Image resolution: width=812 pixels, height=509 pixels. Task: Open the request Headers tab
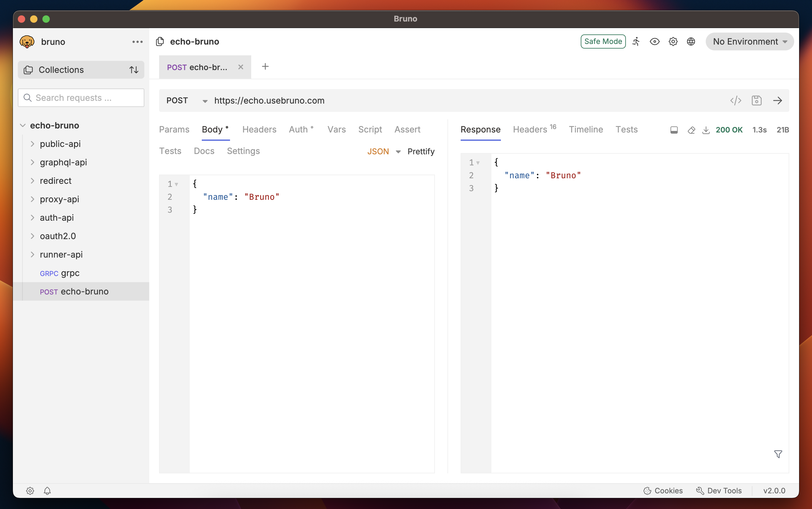(259, 130)
